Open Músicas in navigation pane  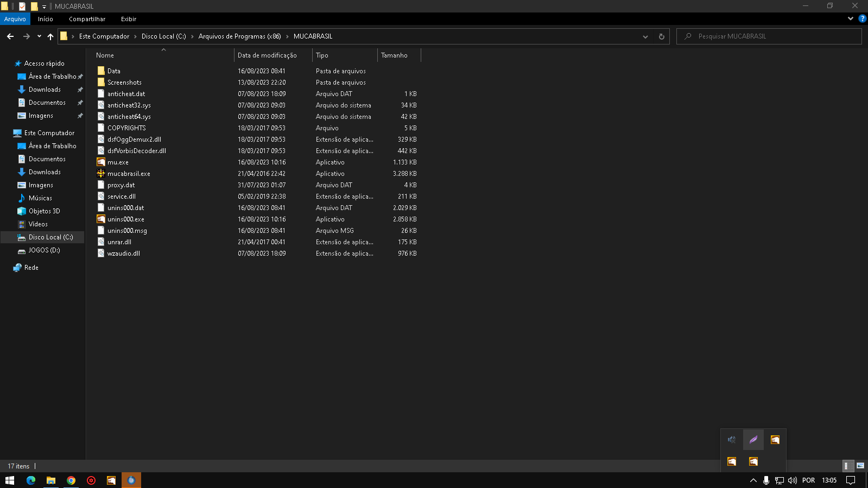(x=40, y=198)
